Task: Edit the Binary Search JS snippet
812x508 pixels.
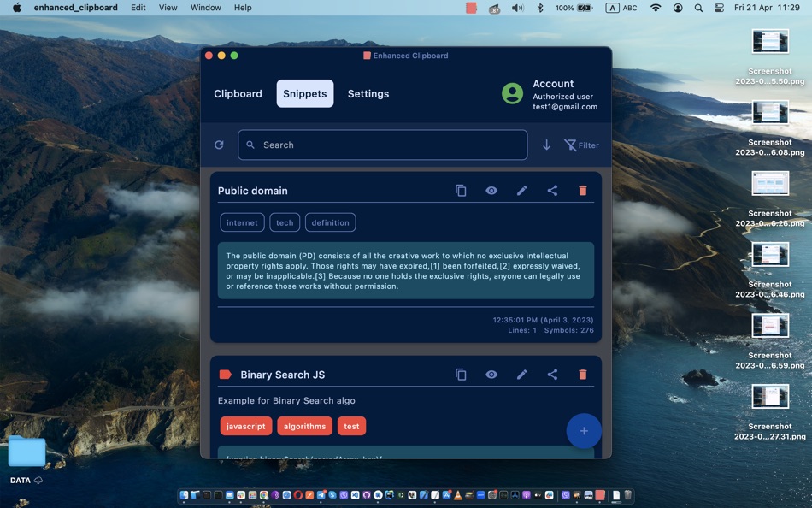Action: (521, 375)
